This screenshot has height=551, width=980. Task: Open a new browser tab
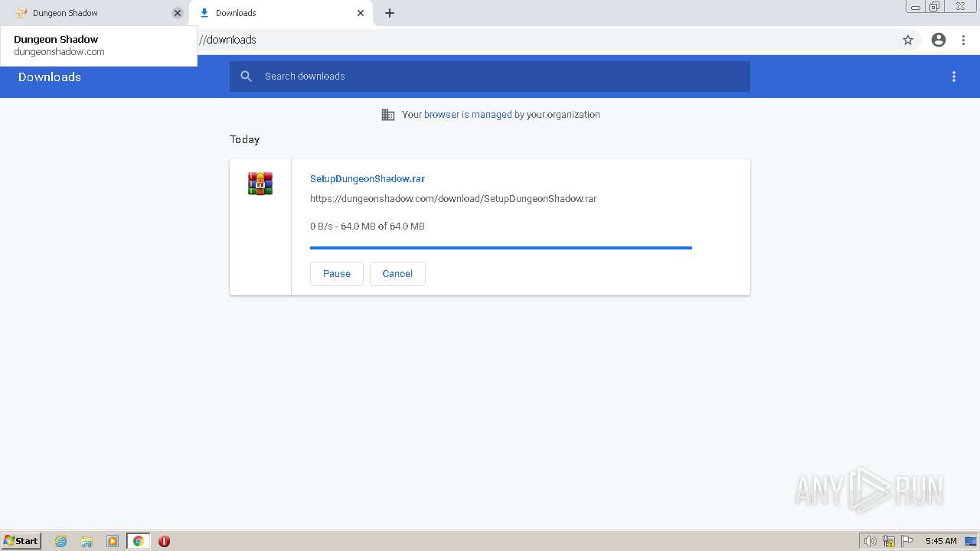click(x=390, y=13)
